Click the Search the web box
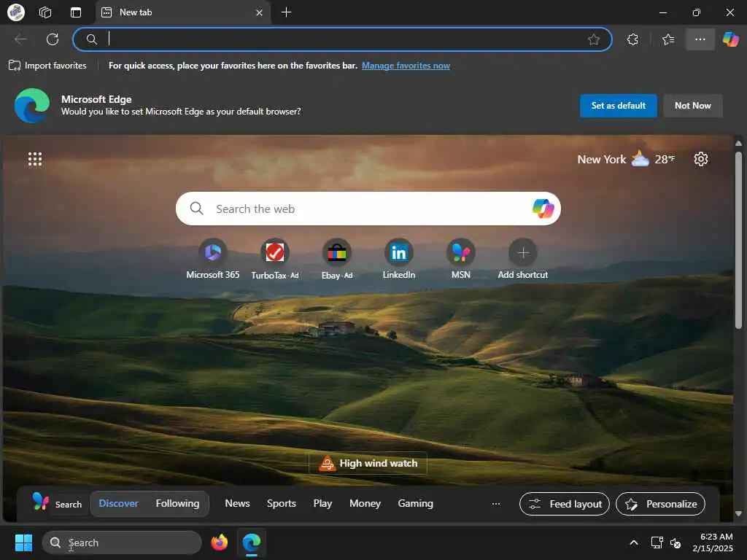The width and height of the screenshot is (747, 560). pos(368,209)
